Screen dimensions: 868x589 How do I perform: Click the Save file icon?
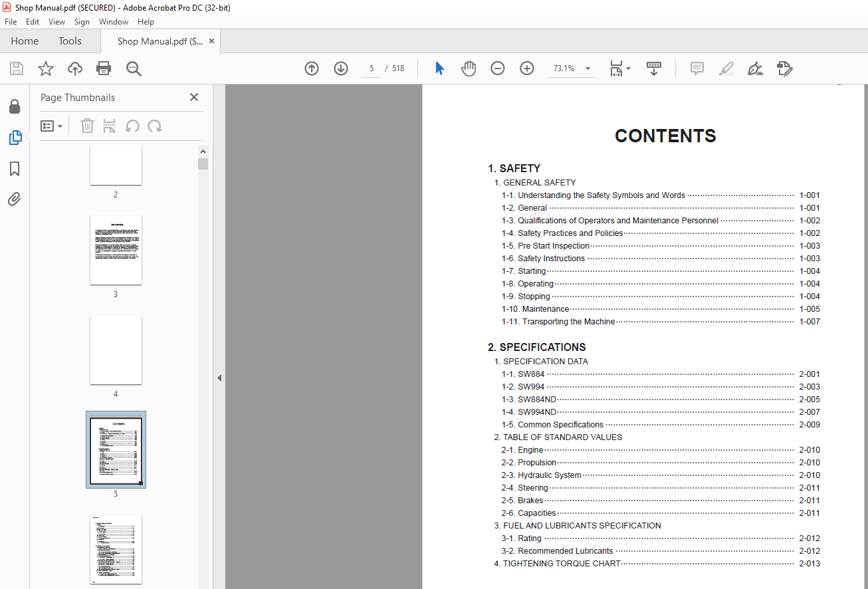pos(17,68)
